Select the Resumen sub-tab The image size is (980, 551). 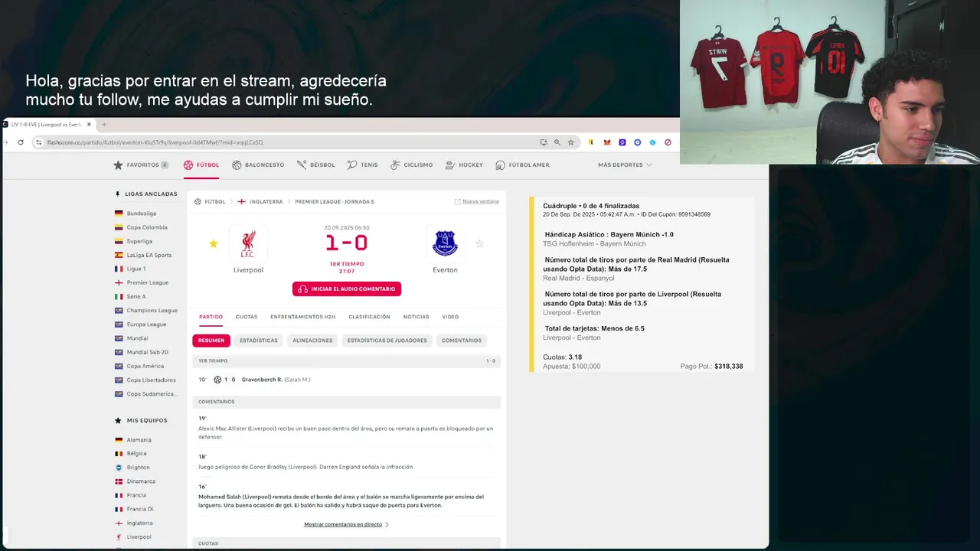[211, 341]
